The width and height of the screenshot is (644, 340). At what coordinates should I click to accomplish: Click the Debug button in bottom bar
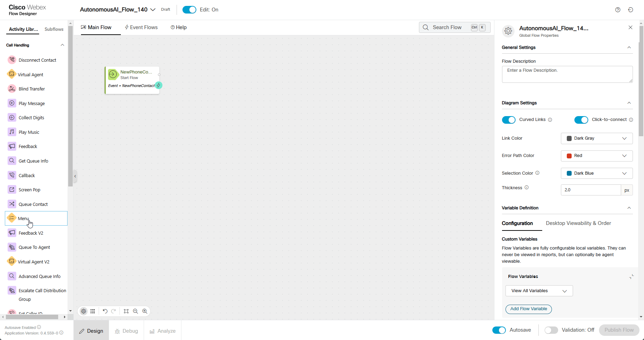pos(126,331)
